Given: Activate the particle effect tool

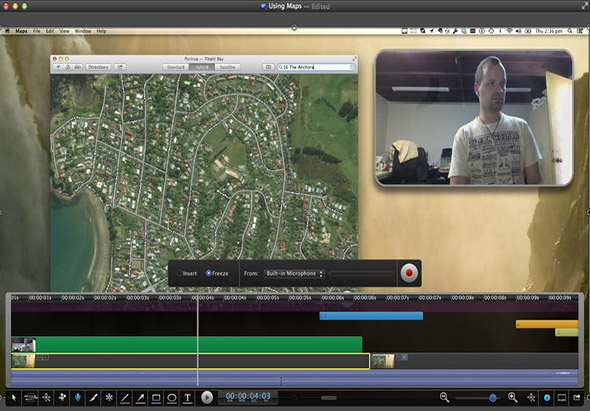Looking at the screenshot, I should point(62,397).
